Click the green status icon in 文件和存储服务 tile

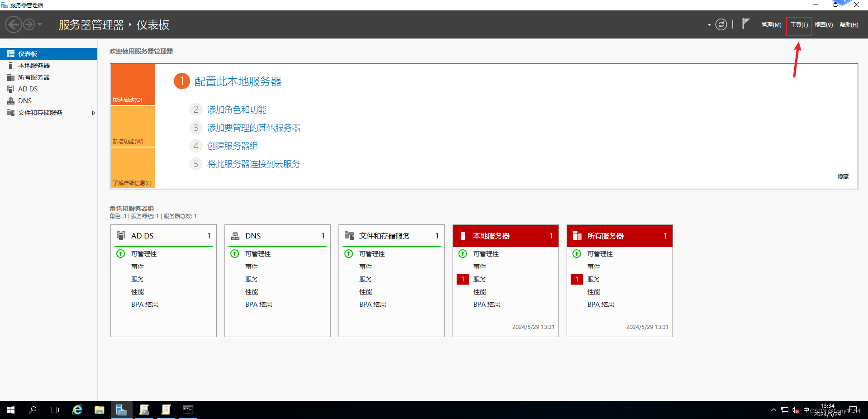349,254
